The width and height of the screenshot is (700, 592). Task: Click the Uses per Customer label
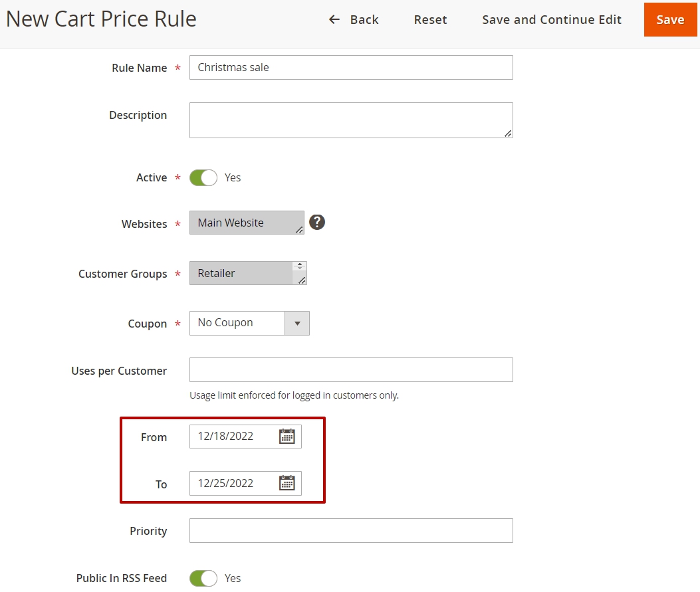tap(119, 371)
